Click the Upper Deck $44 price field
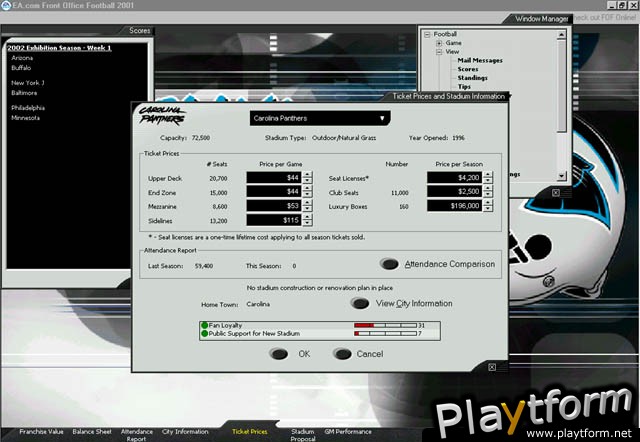This screenshot has height=442, width=640. (x=274, y=178)
